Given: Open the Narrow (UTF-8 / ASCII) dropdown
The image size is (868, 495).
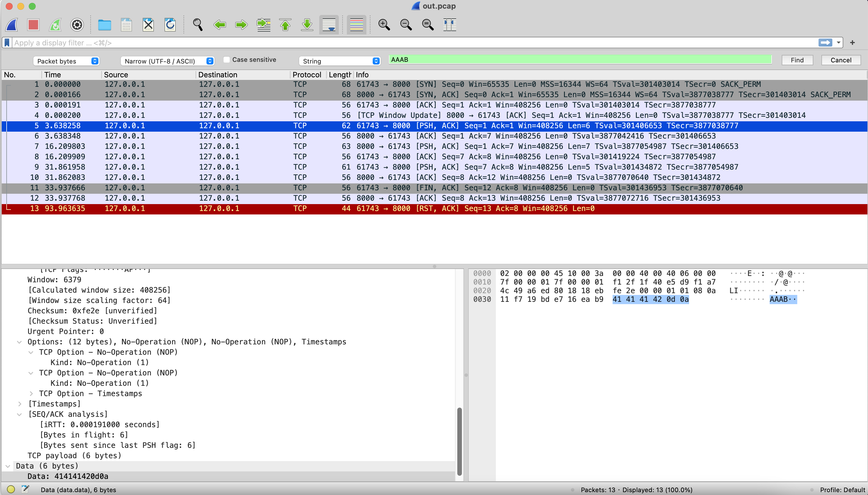Looking at the screenshot, I should (167, 61).
